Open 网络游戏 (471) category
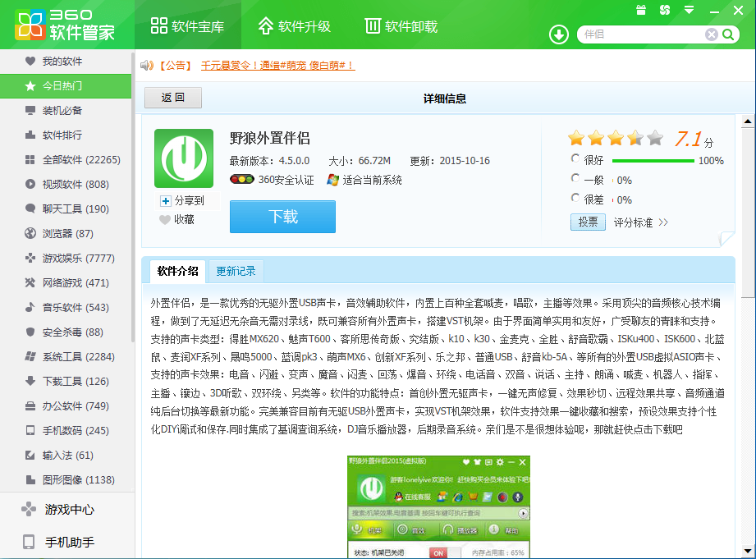756x559 pixels. coord(66,282)
